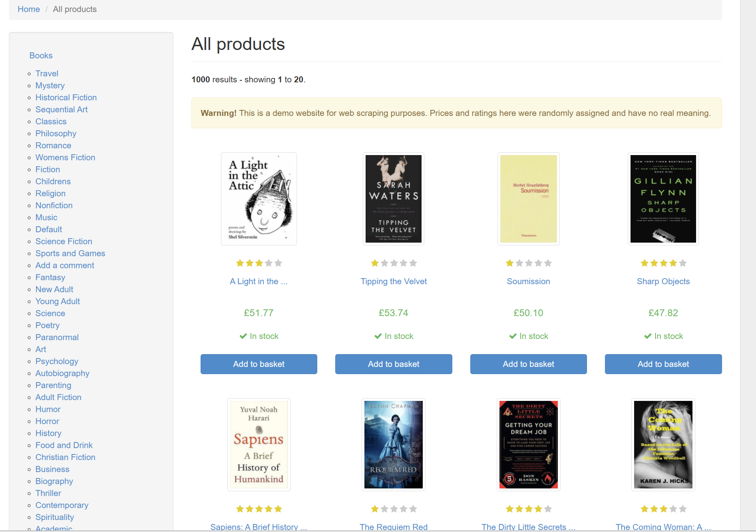756x532 pixels.
Task: Browse the Autobiography category
Action: [62, 373]
